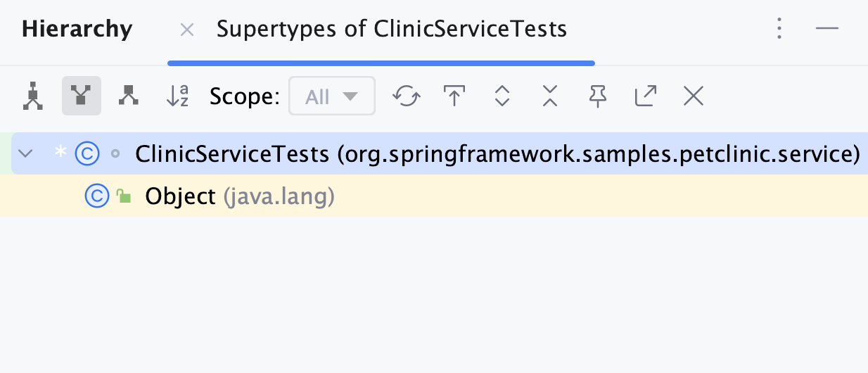The width and height of the screenshot is (868, 373).
Task: Collapse the ClinicServiceTests tree node
Action: 25,153
